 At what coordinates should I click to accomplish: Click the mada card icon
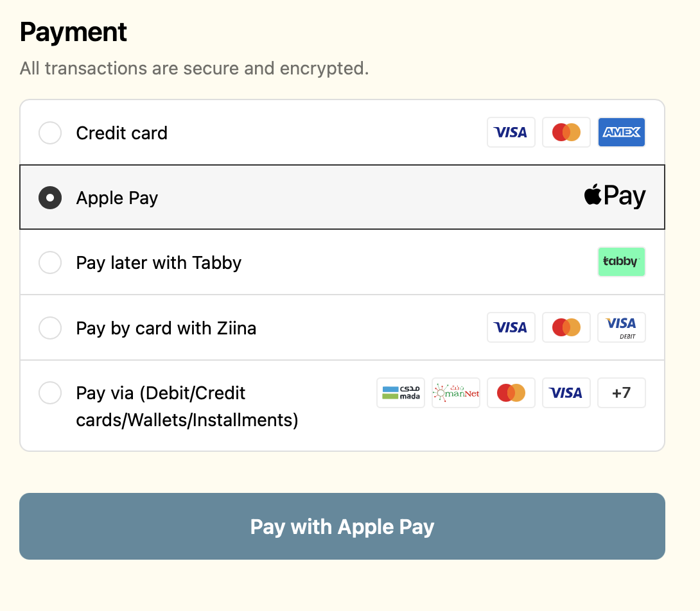tap(400, 393)
